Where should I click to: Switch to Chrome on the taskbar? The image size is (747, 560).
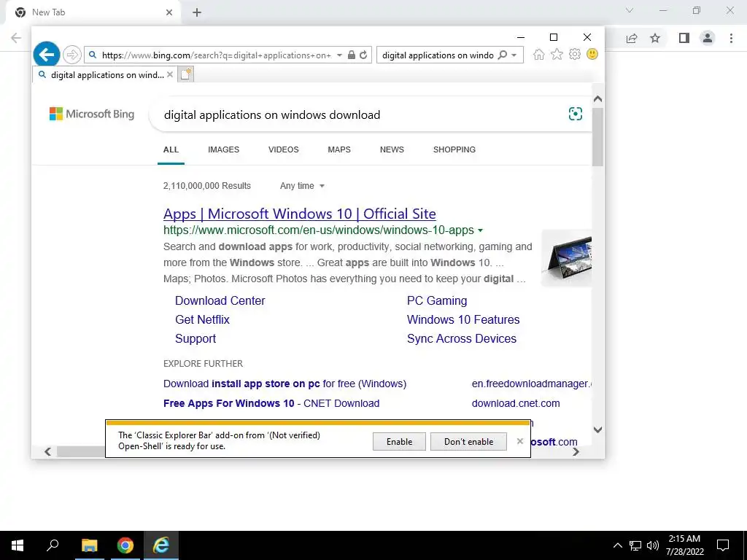(125, 545)
